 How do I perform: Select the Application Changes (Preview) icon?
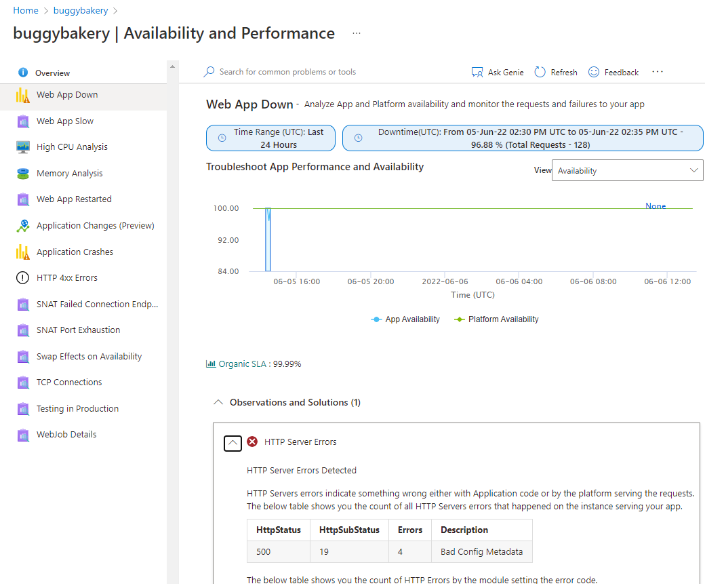(x=23, y=226)
